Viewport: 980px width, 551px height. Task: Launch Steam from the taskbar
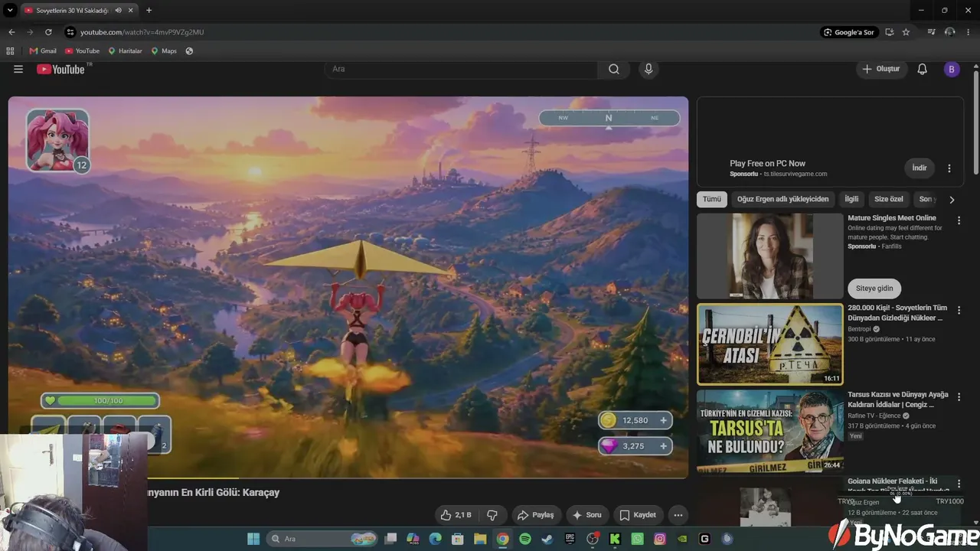pos(547,539)
